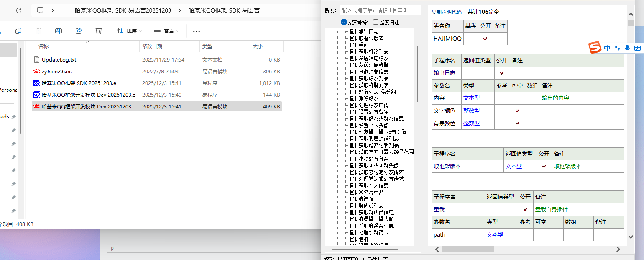The image size is (644, 260).
Task: Click the 取框架版本 subroutine link
Action: click(447, 166)
